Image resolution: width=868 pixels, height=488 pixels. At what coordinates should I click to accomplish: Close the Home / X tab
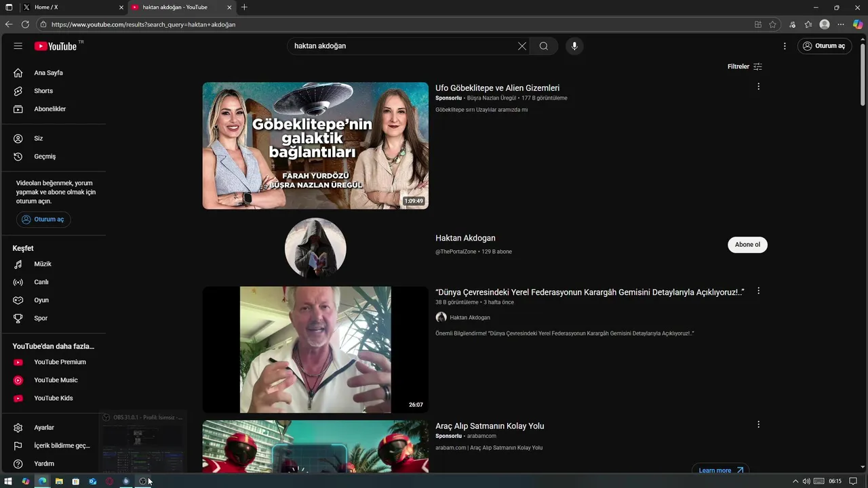click(x=121, y=7)
